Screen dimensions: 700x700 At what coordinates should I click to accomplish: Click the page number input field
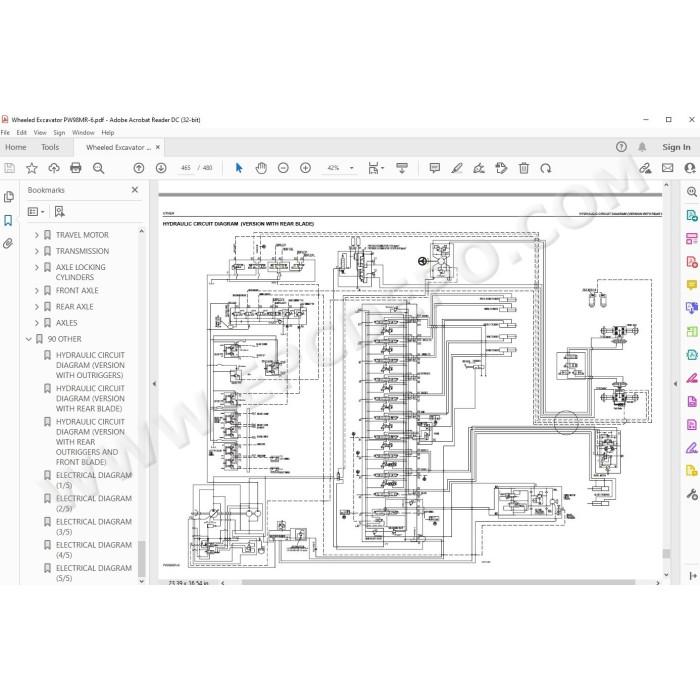[x=186, y=168]
